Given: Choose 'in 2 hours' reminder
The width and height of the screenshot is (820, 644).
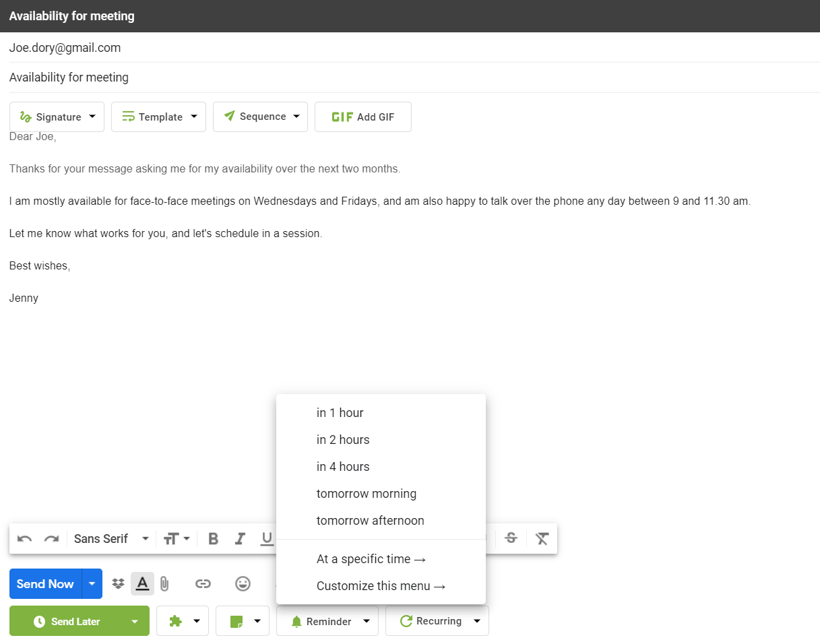Looking at the screenshot, I should pyautogui.click(x=381, y=440).
